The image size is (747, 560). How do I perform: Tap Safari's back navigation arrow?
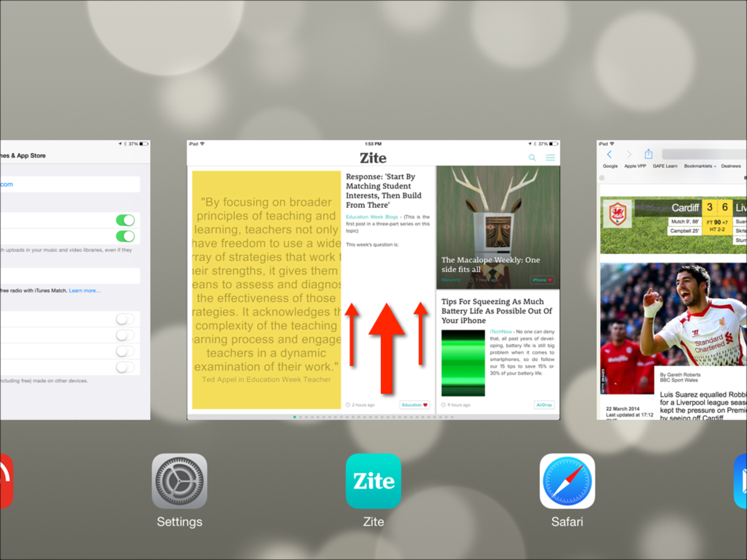pos(609,154)
